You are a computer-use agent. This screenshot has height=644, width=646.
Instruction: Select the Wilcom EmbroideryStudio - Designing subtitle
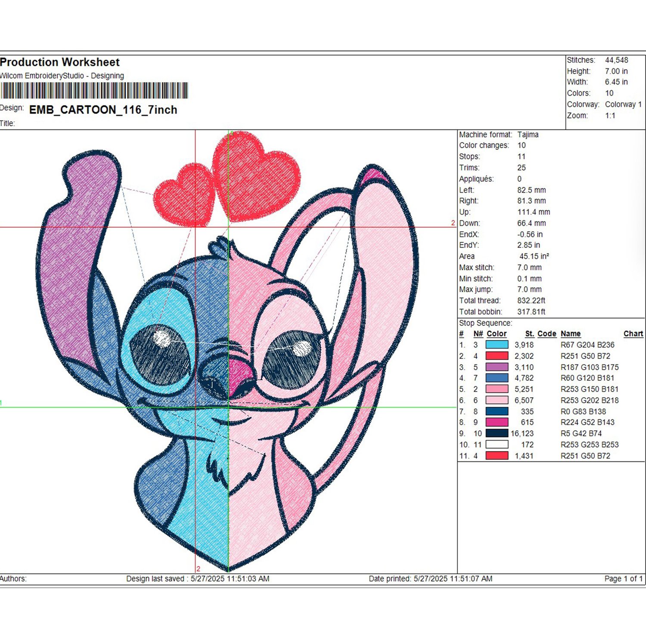(62, 76)
